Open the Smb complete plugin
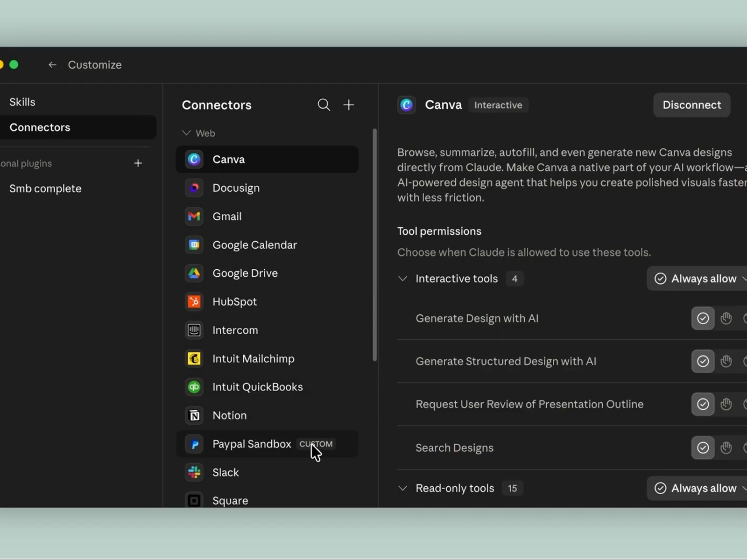The width and height of the screenshot is (747, 560). click(45, 189)
